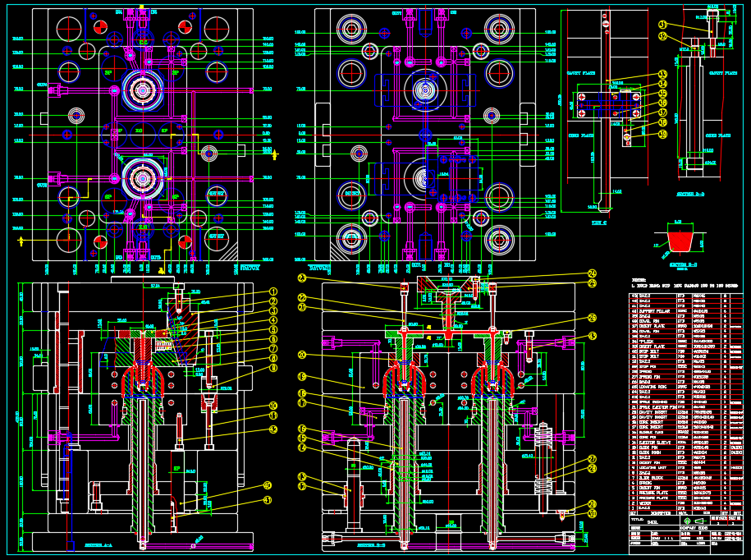
Task: Click WEDGE row in parts list
Action: coord(686,503)
